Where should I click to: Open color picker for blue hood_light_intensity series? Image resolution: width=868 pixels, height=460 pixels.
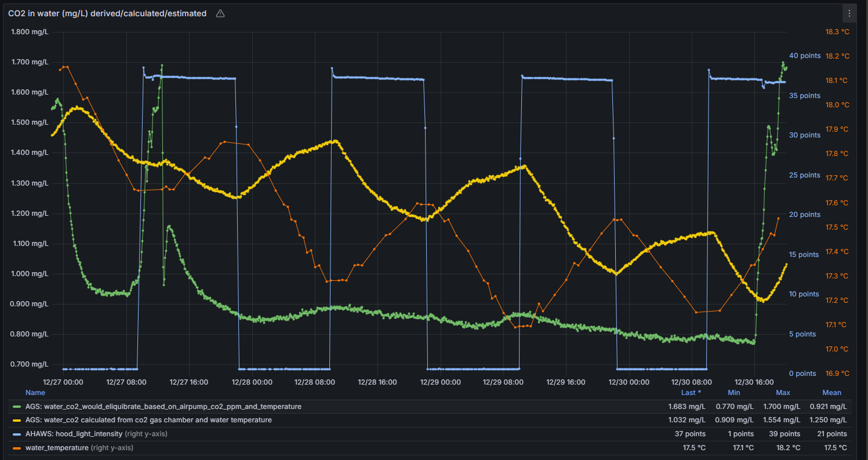click(x=16, y=434)
